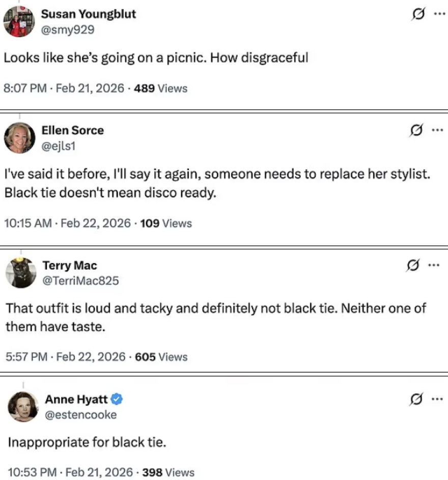
Task: Visit the @TerriMac825 handle
Action: pyautogui.click(x=80, y=280)
